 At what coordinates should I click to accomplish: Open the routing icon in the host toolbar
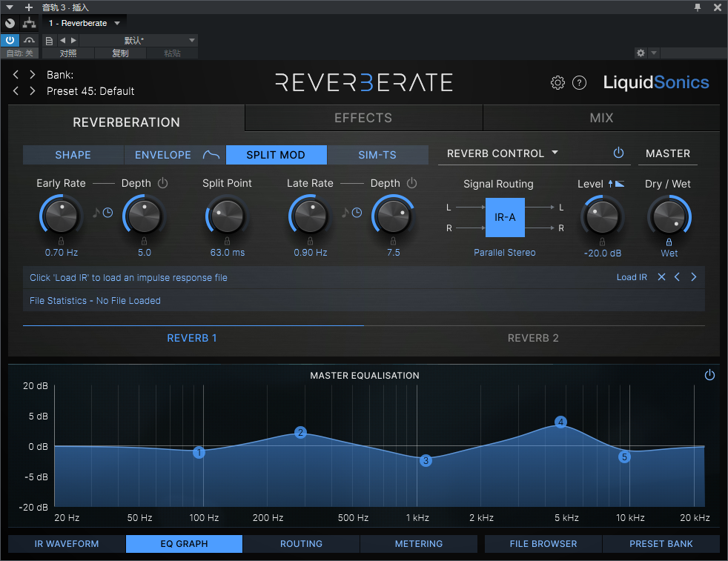[29, 23]
